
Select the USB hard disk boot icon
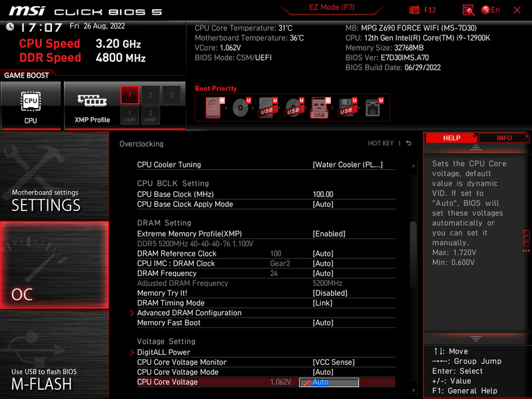click(268, 107)
